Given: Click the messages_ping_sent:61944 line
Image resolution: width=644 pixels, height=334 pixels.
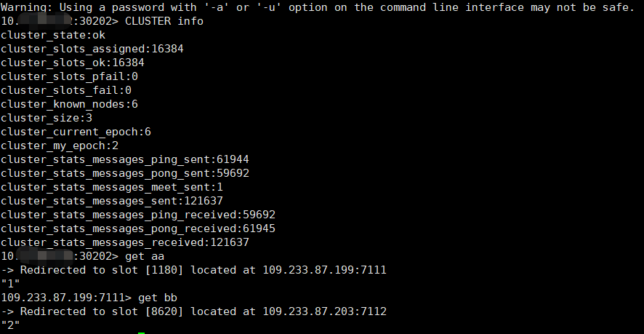Looking at the screenshot, I should click(125, 159).
